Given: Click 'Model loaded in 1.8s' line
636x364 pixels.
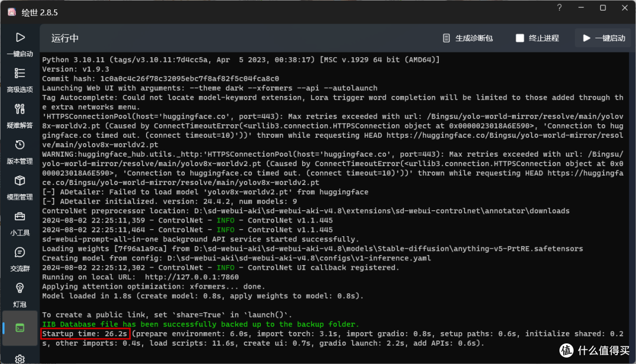Looking at the screenshot, I should click(203, 296).
